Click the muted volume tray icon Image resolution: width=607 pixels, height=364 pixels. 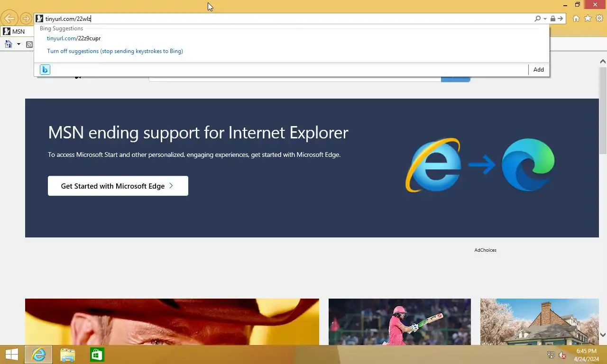(562, 355)
